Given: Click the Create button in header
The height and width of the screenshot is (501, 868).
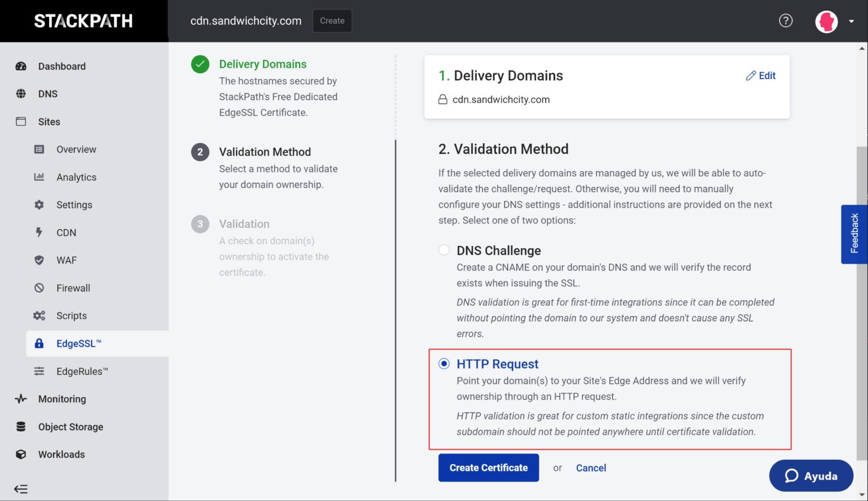Looking at the screenshot, I should coord(332,21).
